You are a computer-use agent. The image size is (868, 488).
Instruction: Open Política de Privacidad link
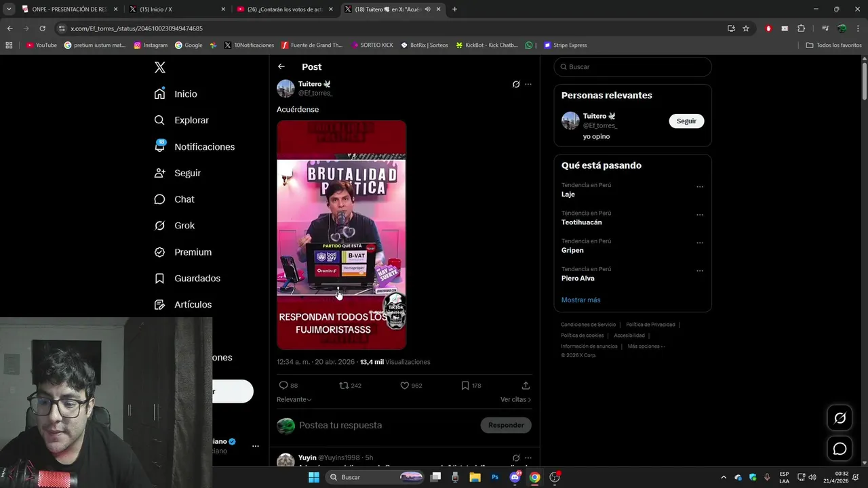point(650,325)
